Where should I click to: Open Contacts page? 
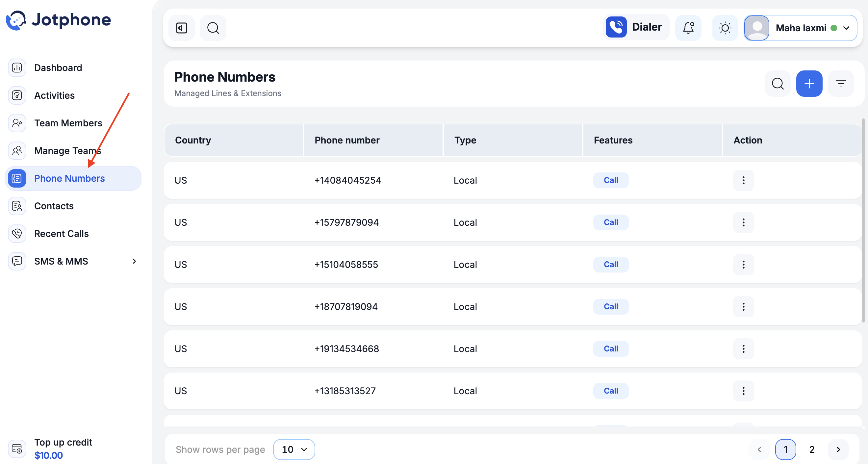point(73,206)
